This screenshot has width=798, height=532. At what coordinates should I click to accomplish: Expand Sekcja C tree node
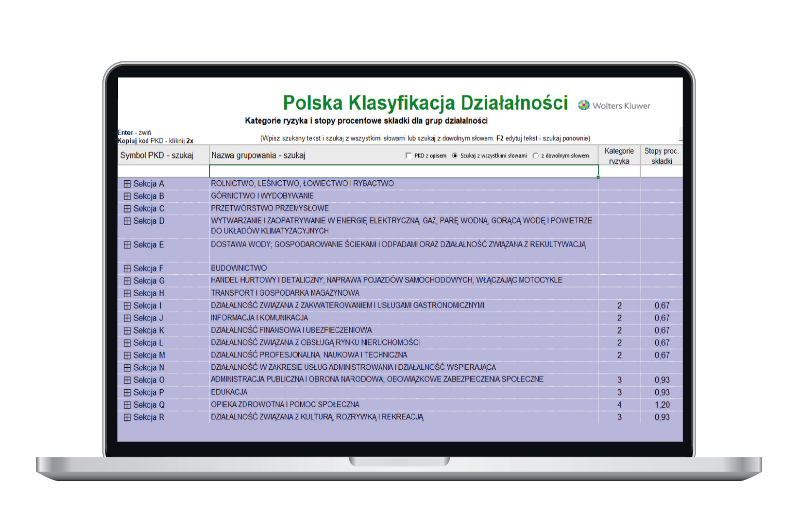[x=127, y=209]
